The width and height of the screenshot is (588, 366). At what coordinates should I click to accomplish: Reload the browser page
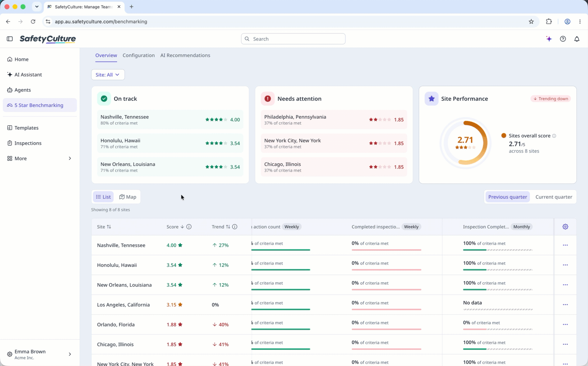(33, 22)
